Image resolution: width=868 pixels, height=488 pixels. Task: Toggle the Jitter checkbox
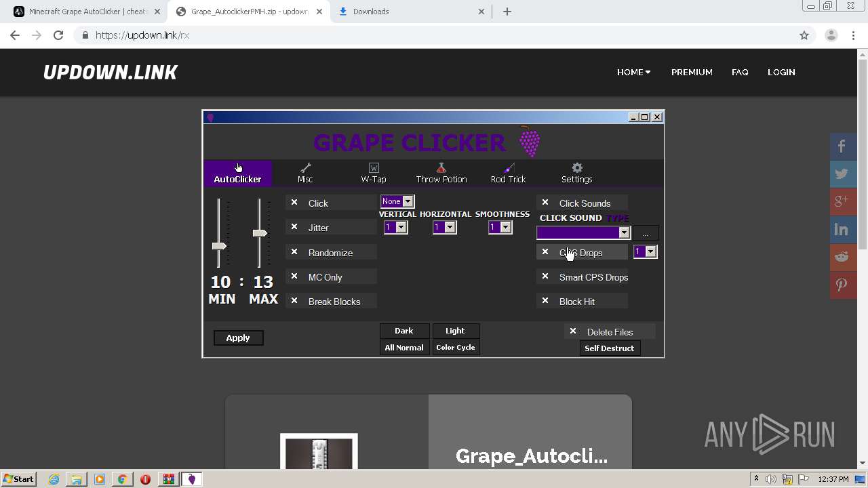point(294,227)
